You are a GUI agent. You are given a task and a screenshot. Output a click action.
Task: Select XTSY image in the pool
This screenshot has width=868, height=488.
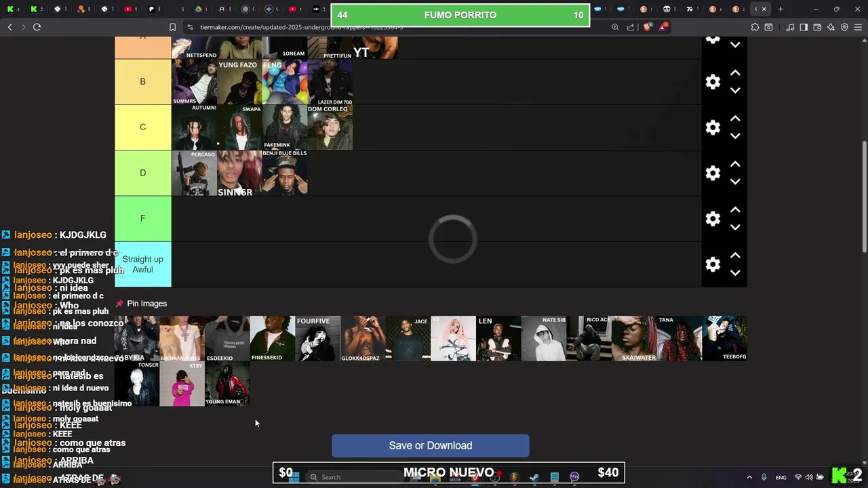[x=182, y=384]
